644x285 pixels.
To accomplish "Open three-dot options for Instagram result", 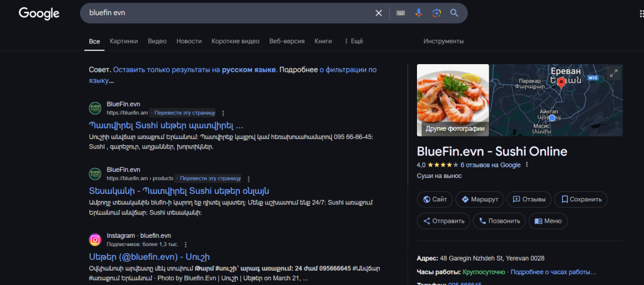I will 186,244.
